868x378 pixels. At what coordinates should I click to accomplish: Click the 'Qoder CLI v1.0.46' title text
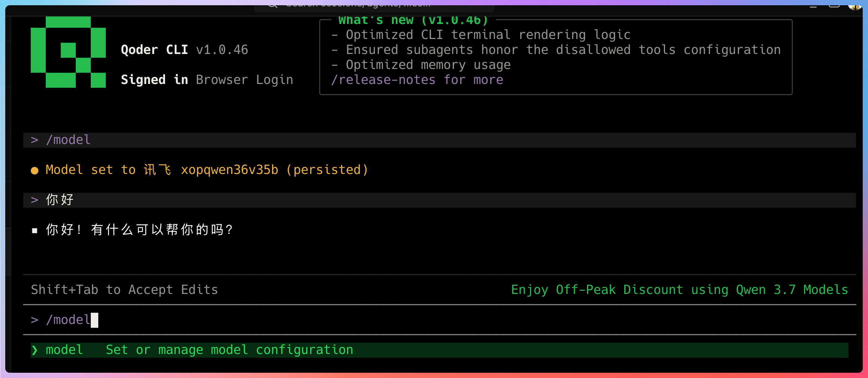pyautogui.click(x=185, y=50)
